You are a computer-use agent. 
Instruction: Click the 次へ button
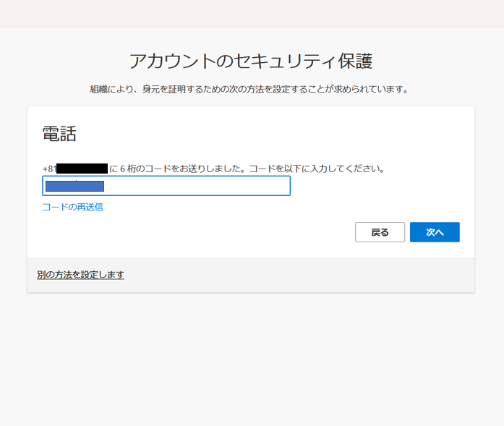click(435, 232)
